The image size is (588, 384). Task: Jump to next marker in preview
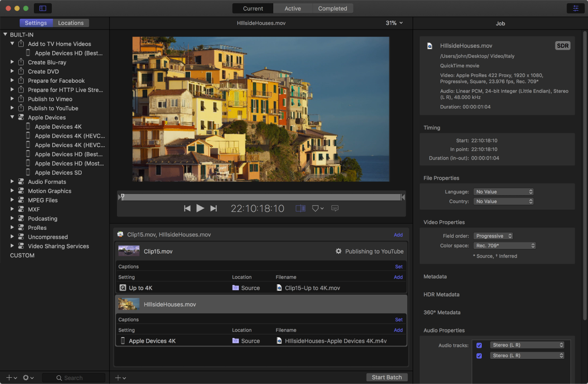click(x=213, y=208)
